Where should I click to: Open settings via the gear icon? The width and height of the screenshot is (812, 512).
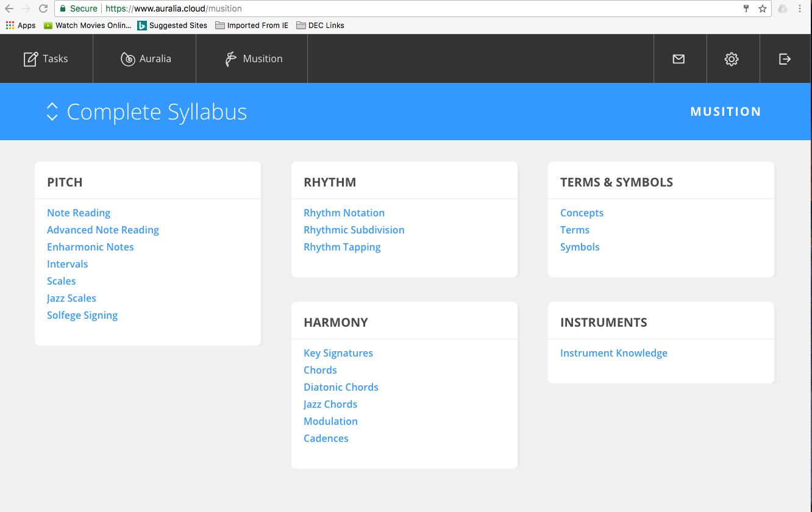(x=732, y=59)
